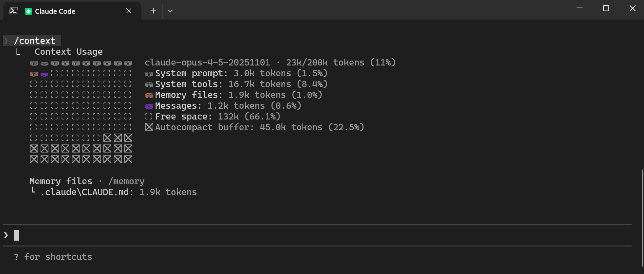Image resolution: width=644 pixels, height=274 pixels.
Task: Click the .claude\CLAUDE.md file entry
Action: click(x=87, y=192)
